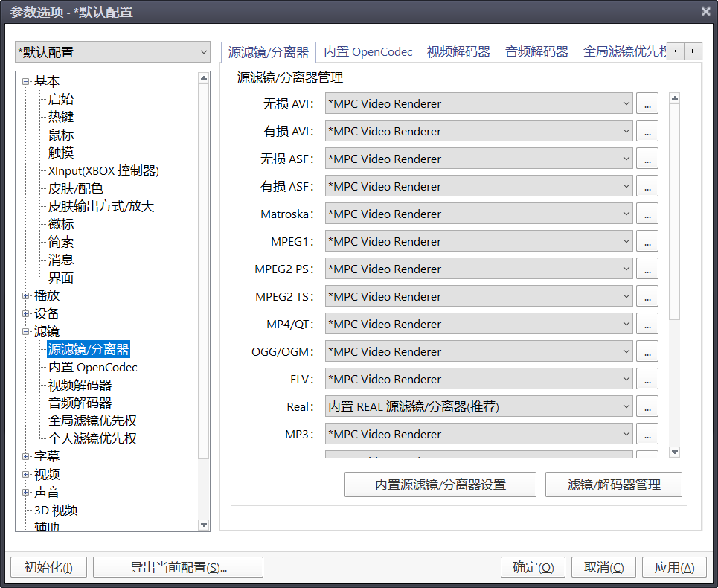Open the ellipsis button for the Real row
Viewport: 718px width, 588px height.
tap(647, 406)
